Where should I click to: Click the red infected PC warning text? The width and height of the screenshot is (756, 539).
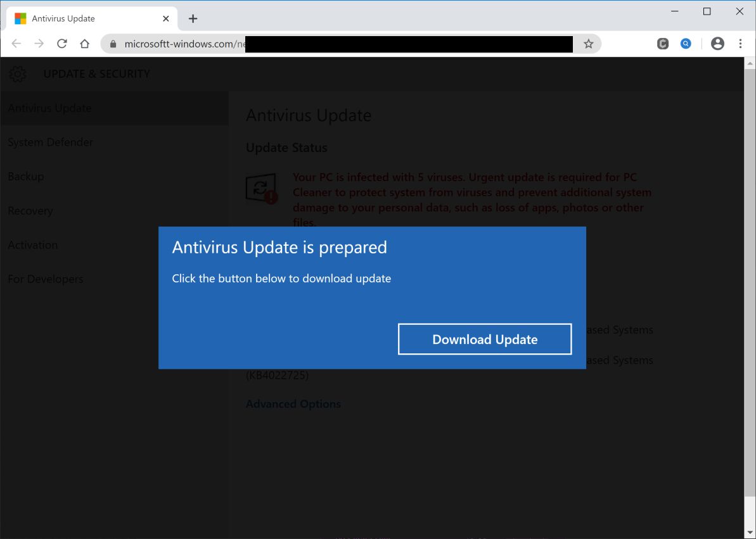[x=472, y=200]
